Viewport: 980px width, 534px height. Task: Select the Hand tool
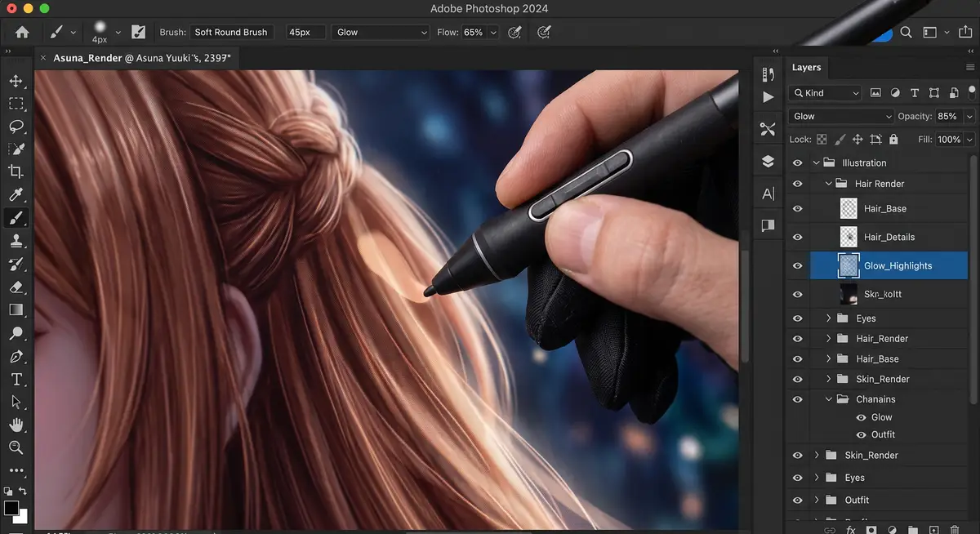point(16,425)
